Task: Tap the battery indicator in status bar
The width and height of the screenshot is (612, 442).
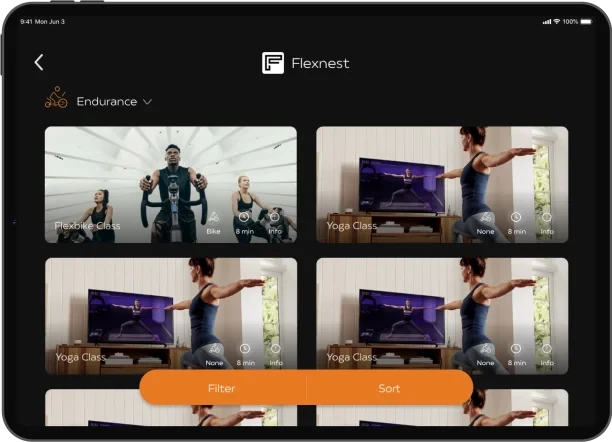Action: pos(586,21)
